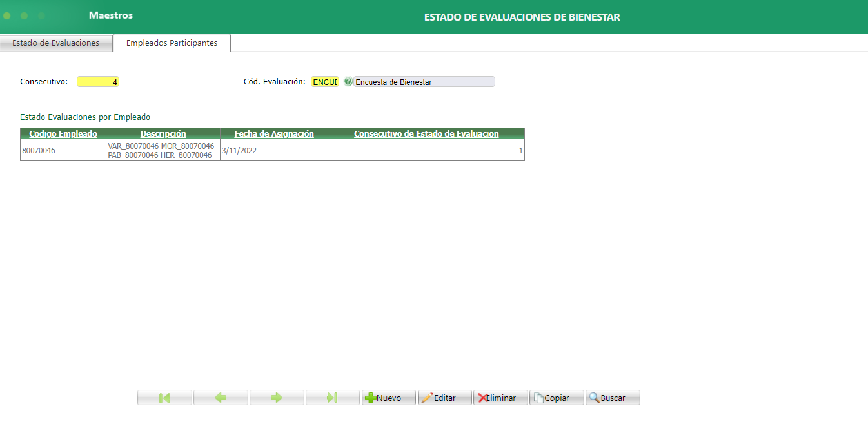
Task: Click the Eliminar button
Action: click(x=501, y=398)
